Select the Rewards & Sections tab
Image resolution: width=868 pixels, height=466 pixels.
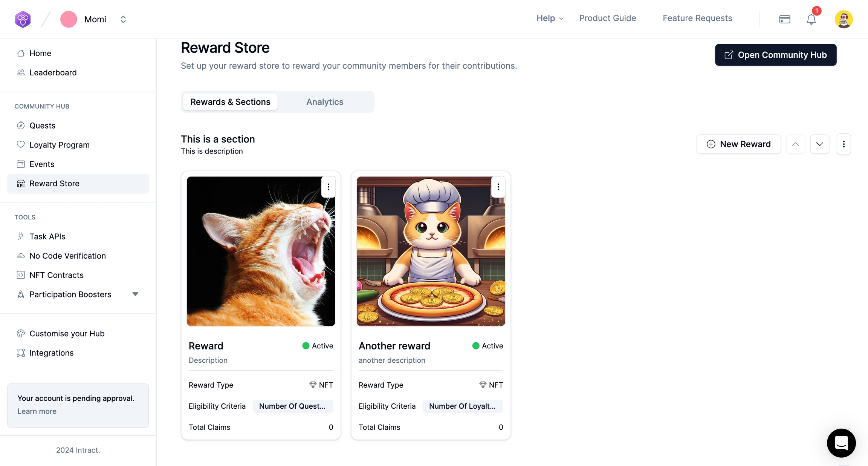tap(230, 102)
